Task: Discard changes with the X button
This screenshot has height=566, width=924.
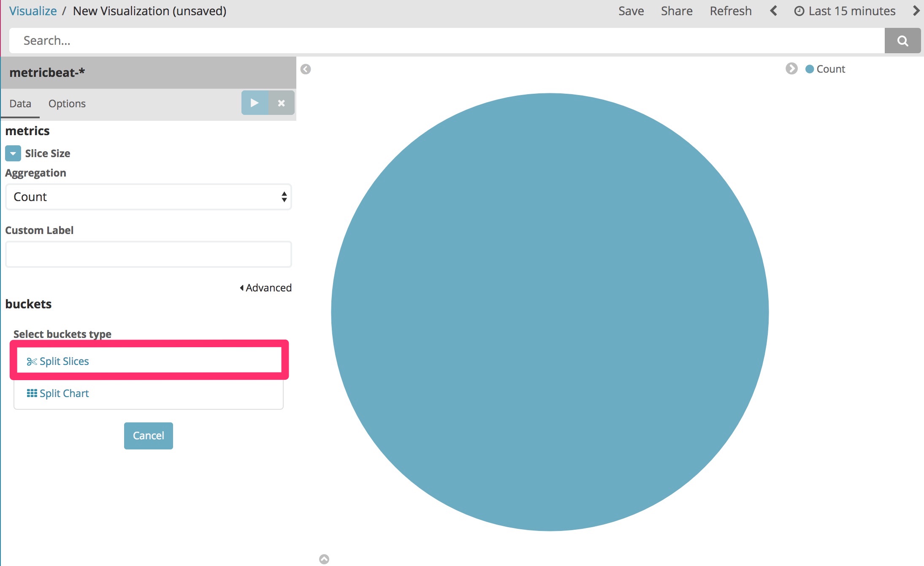Action: [x=282, y=103]
